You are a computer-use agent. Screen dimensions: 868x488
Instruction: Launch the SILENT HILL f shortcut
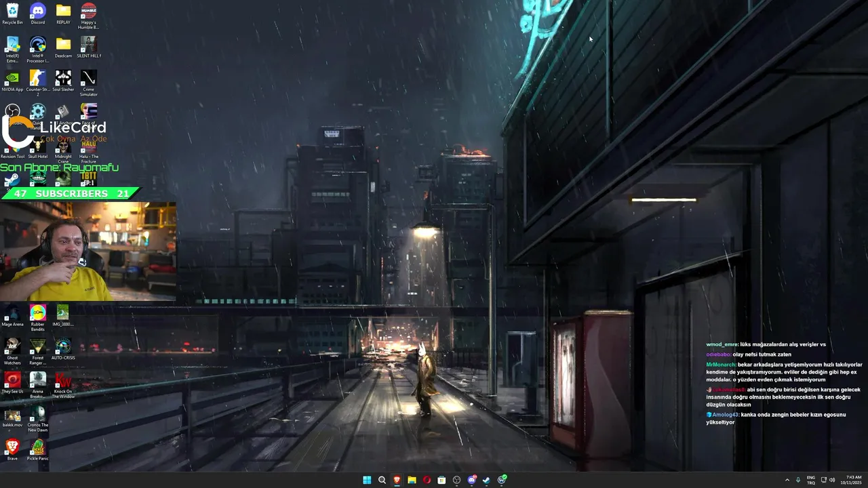[88, 47]
